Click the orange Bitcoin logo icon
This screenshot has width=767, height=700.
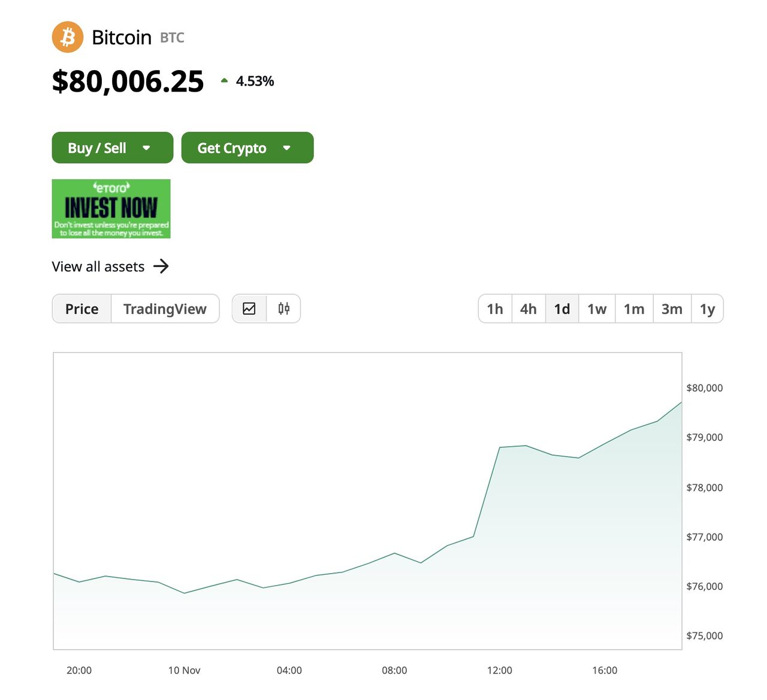coord(67,37)
